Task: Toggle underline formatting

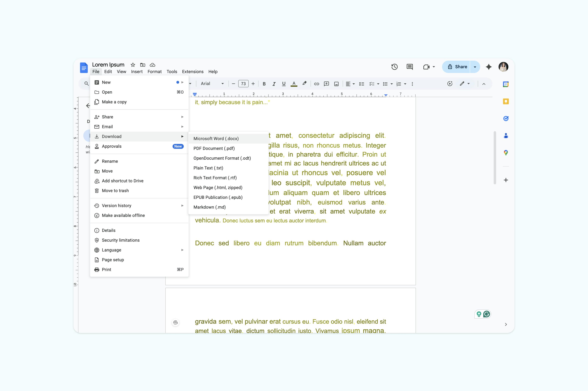Action: pyautogui.click(x=284, y=84)
